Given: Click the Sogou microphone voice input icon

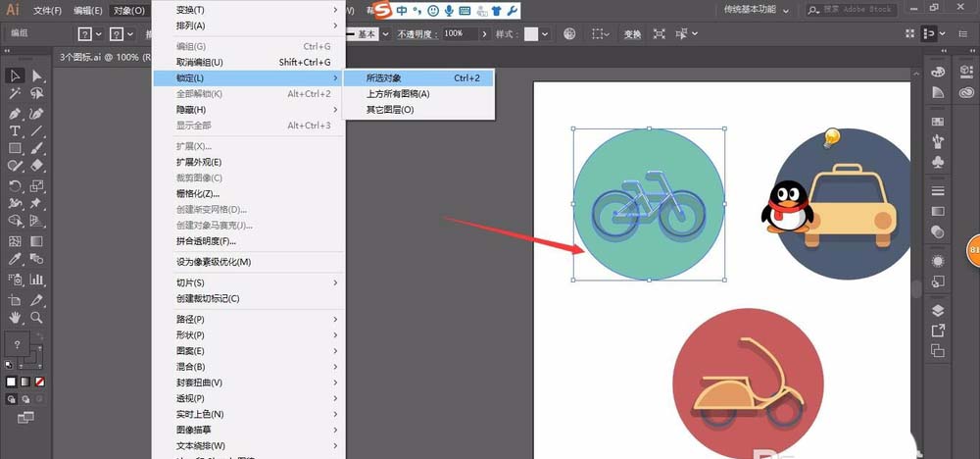Looking at the screenshot, I should (x=449, y=11).
